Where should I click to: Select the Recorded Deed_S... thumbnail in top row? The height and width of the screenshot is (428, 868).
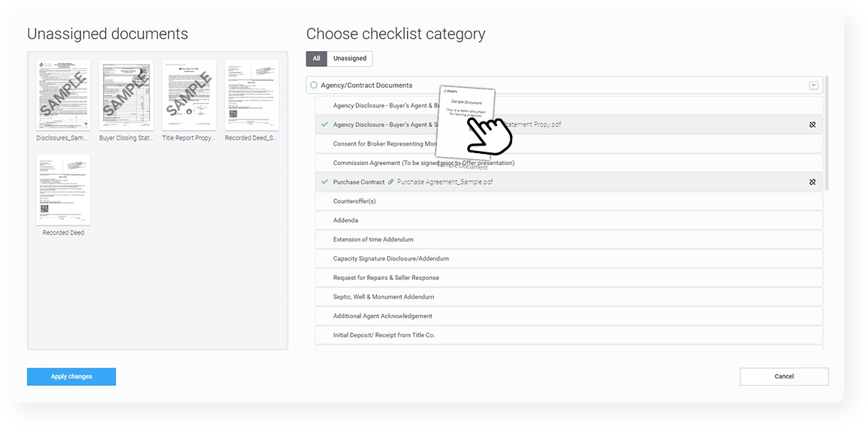point(252,95)
